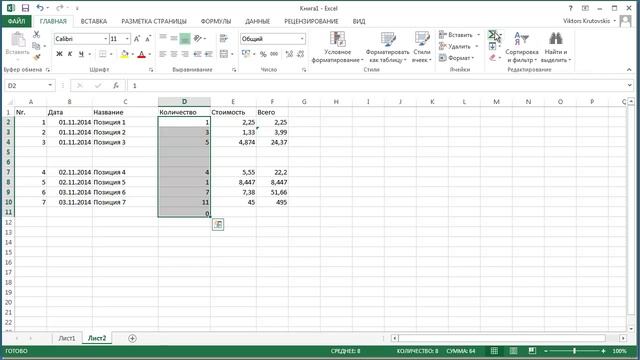The height and width of the screenshot is (360, 640).
Task: Switch to the РЕЦЕНЗИРОВАНИЕ tab
Action: (311, 21)
